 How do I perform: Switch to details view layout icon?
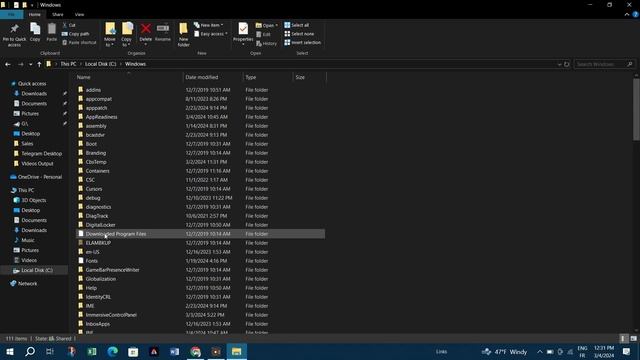coord(623,339)
